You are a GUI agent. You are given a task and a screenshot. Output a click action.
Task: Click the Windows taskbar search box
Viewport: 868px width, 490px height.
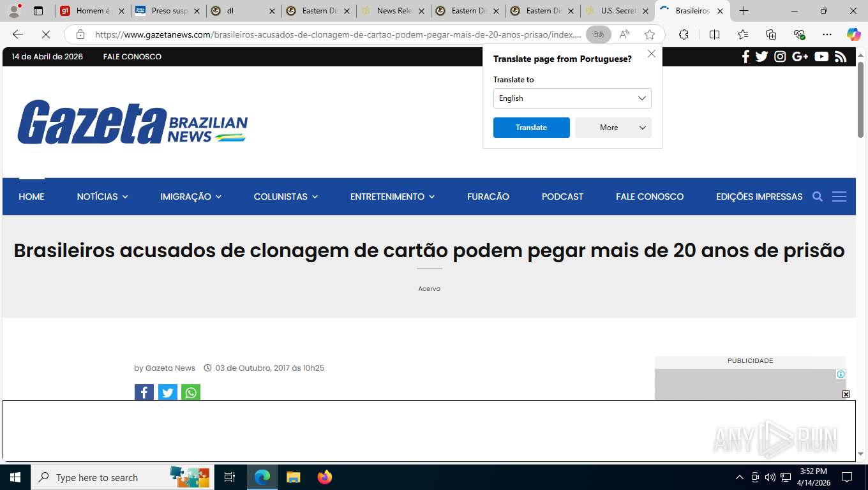(121, 477)
